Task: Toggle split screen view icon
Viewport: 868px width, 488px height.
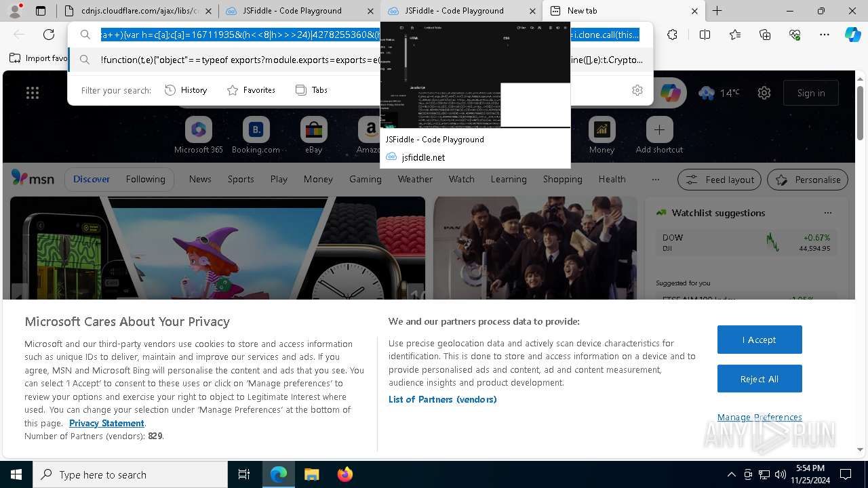Action: [x=705, y=35]
